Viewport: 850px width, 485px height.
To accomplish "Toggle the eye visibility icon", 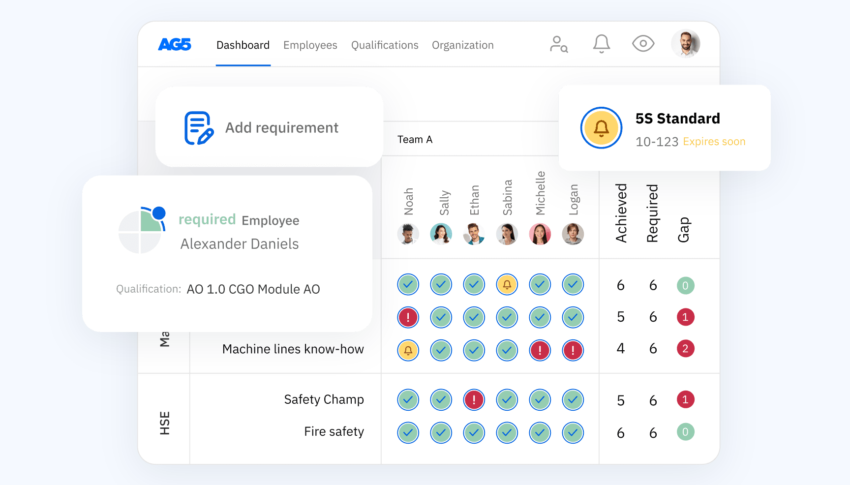I will click(x=643, y=44).
